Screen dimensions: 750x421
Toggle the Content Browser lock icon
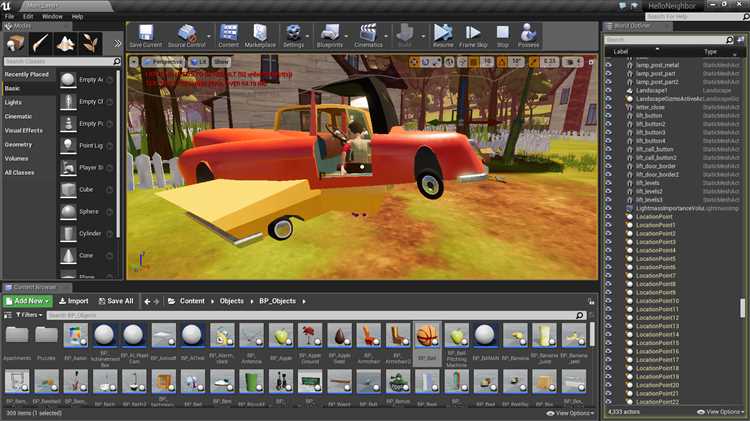click(591, 301)
